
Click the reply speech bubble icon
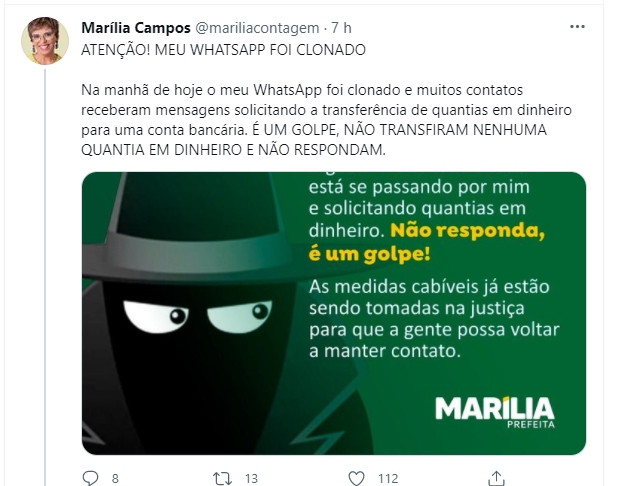[90, 478]
